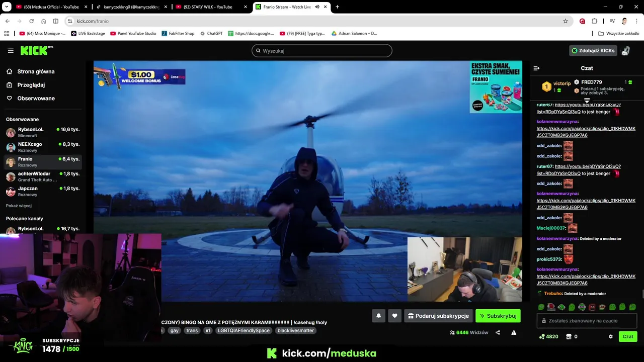
Task: Open the LIVE Backstage bookmark
Action: (88, 34)
